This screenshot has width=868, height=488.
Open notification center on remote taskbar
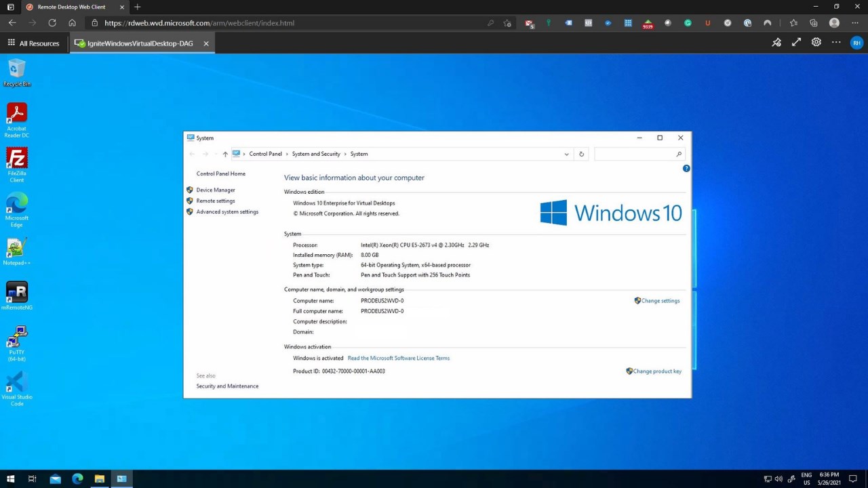coord(854,479)
